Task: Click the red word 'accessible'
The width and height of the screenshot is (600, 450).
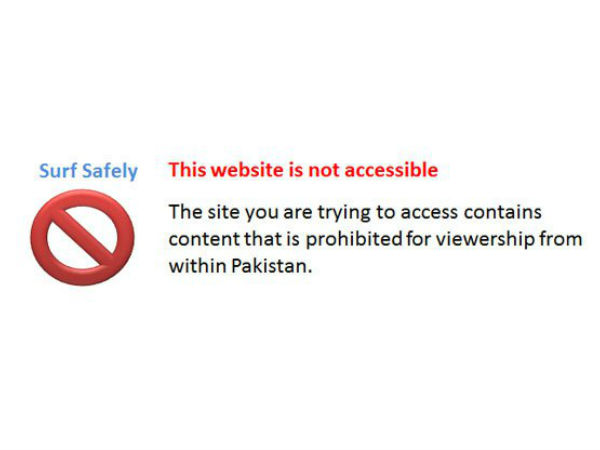Action: tap(391, 170)
